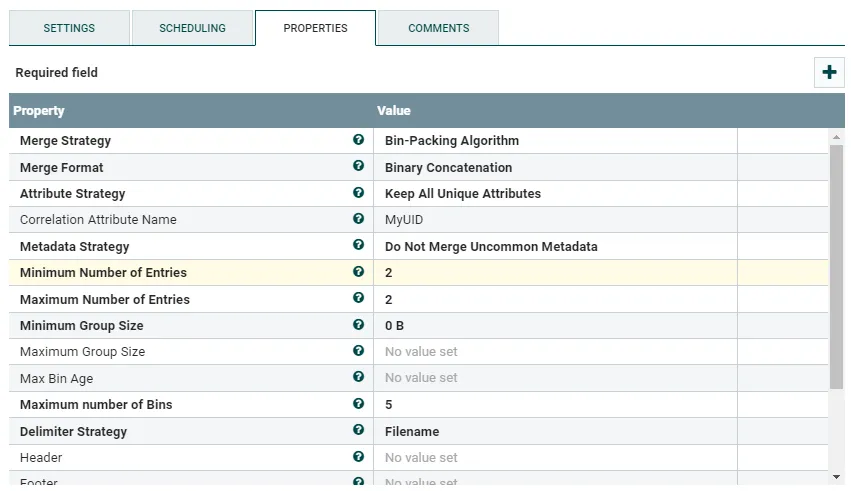851x491 pixels.
Task: Click help icon for Correlation Attribute Name
Action: pos(359,219)
